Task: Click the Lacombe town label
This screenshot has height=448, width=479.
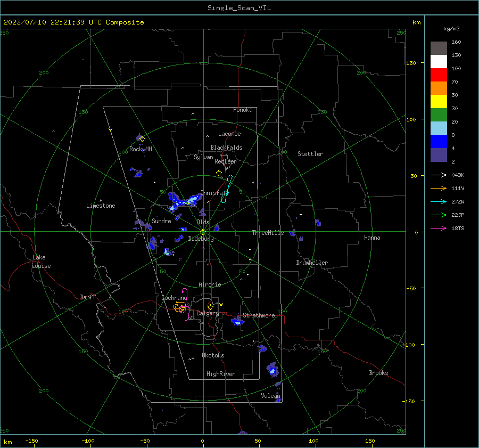Action: [x=229, y=134]
